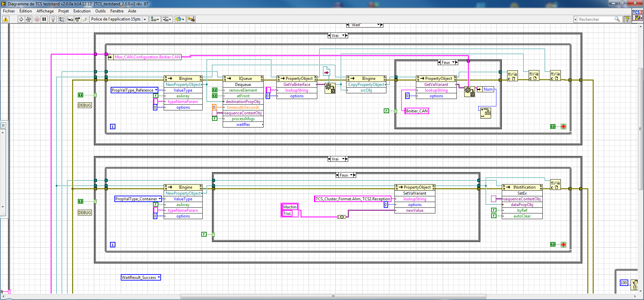Viewport: 644px width, 300px height.
Task: Open the Align Objects dropdown
Action: (155, 19)
